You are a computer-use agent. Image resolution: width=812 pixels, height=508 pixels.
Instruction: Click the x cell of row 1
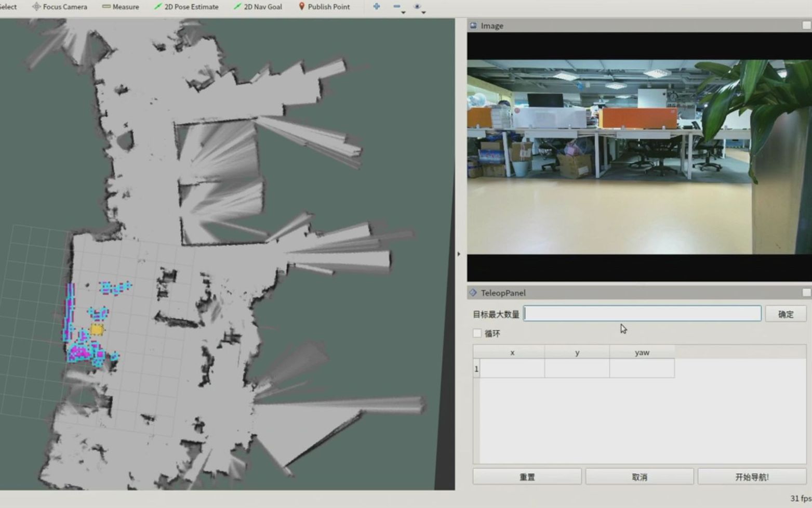pos(512,369)
